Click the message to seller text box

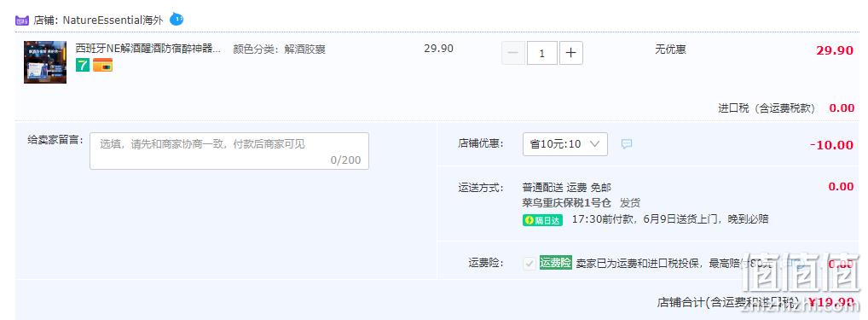point(229,150)
